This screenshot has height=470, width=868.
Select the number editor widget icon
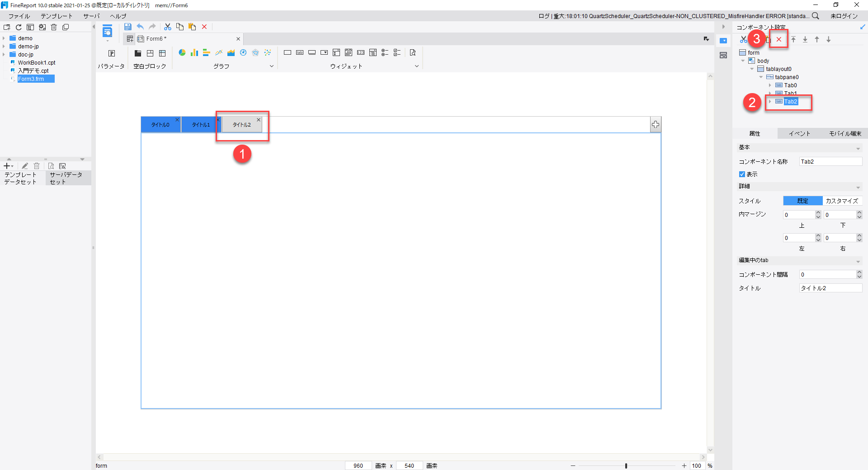(361, 52)
